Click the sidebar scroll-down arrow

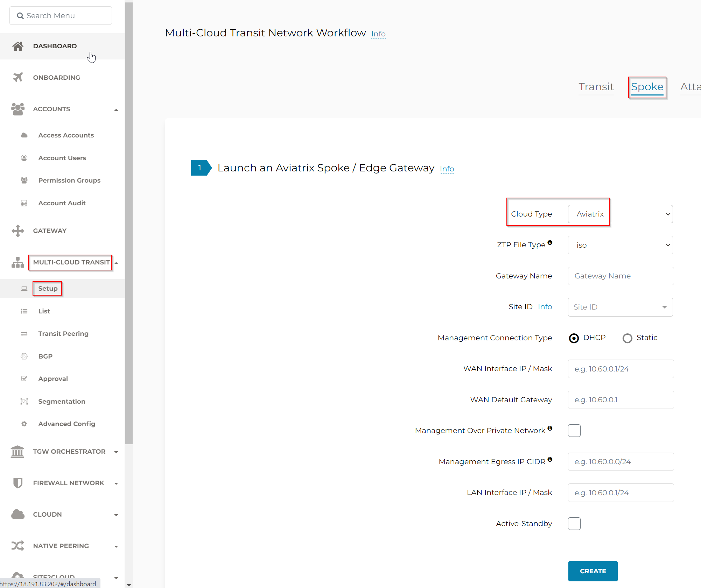point(129,585)
